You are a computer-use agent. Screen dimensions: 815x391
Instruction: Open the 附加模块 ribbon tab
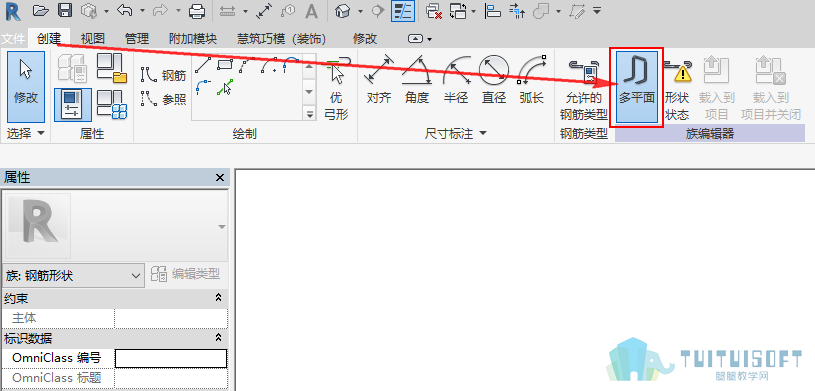tap(193, 38)
